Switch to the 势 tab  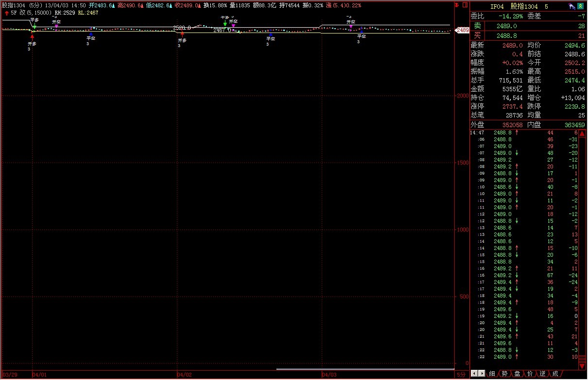point(505,374)
